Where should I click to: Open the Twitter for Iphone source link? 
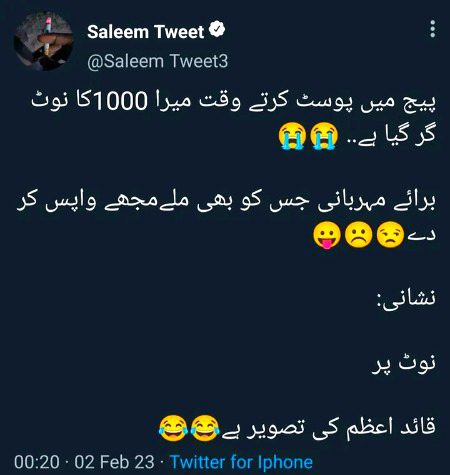pos(242,462)
